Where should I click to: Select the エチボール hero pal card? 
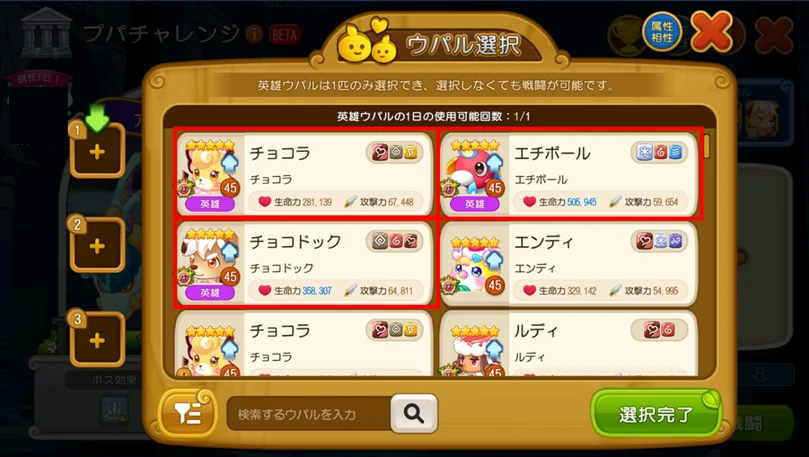pos(570,173)
